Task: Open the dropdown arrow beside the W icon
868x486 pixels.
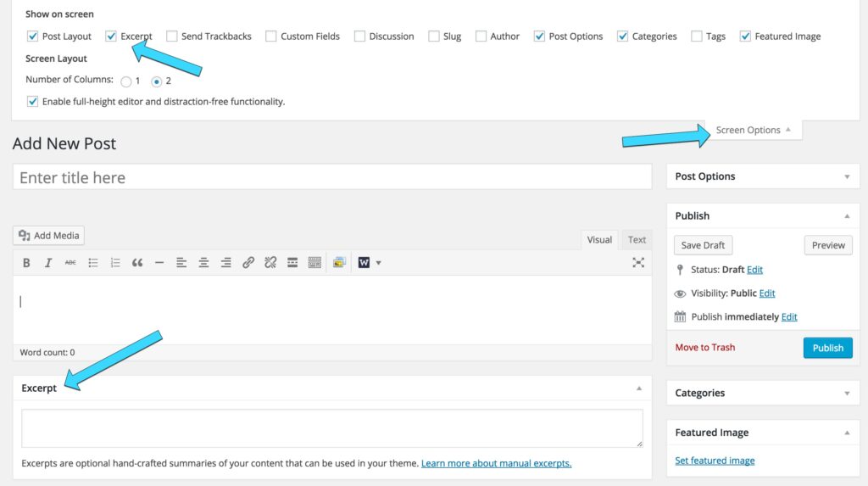Action: (379, 263)
